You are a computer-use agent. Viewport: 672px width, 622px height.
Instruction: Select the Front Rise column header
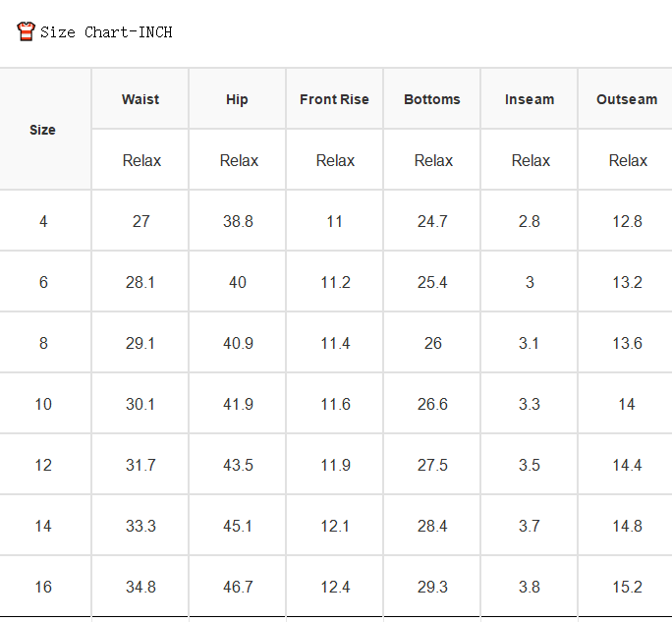pos(334,99)
